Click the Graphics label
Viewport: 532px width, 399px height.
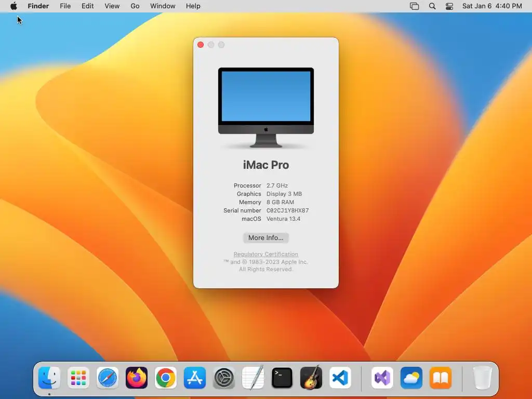click(x=249, y=194)
